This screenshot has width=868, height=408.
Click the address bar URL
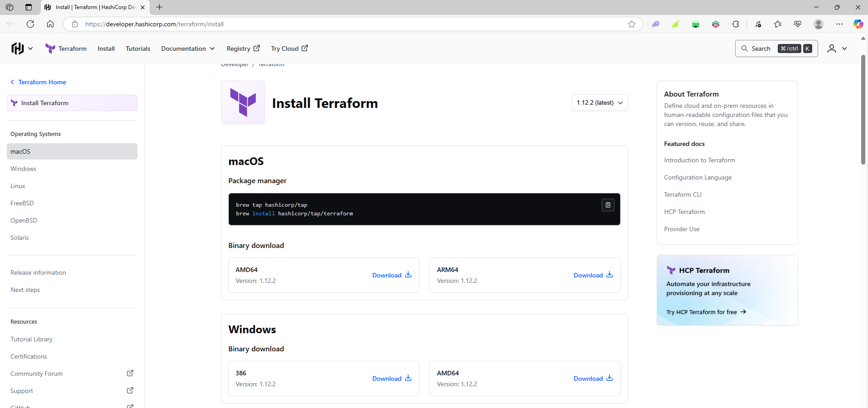click(154, 24)
